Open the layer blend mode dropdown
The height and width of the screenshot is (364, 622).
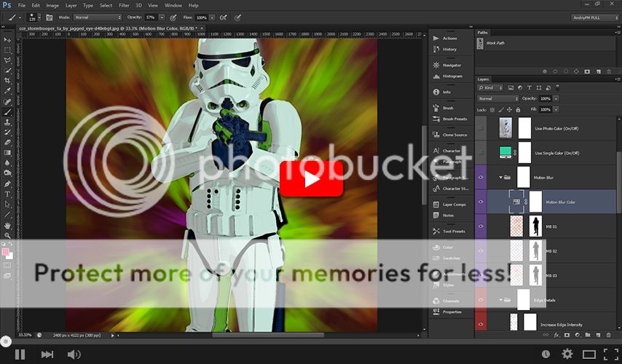pyautogui.click(x=497, y=98)
